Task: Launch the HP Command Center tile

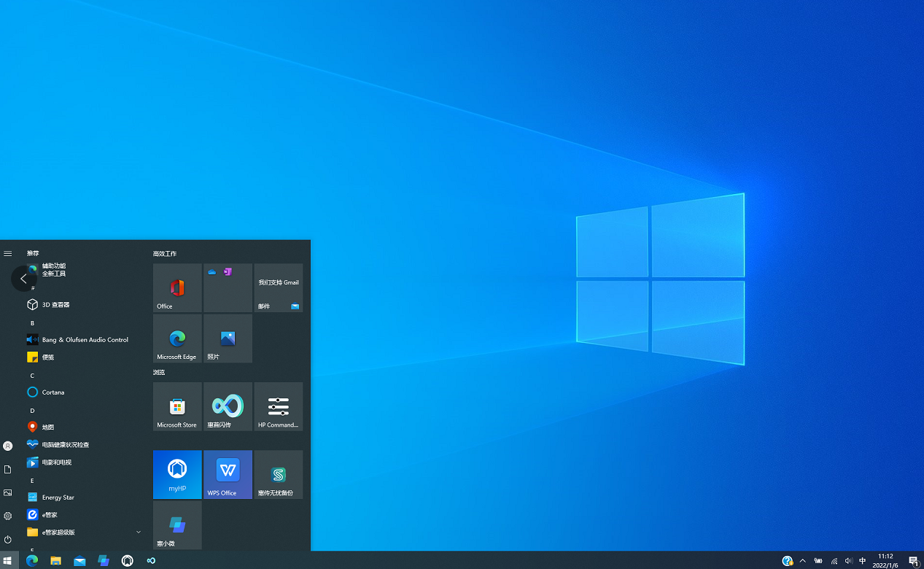Action: (279, 406)
